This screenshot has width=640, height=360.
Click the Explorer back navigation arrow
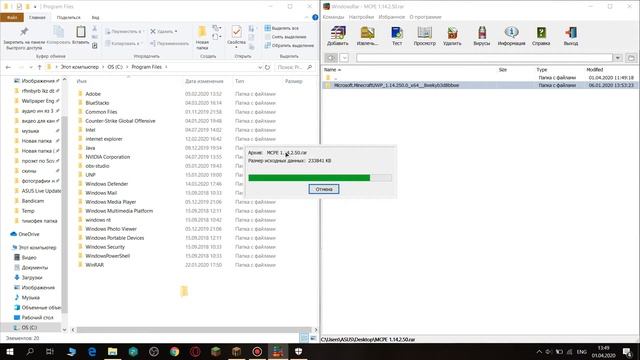tap(8, 67)
